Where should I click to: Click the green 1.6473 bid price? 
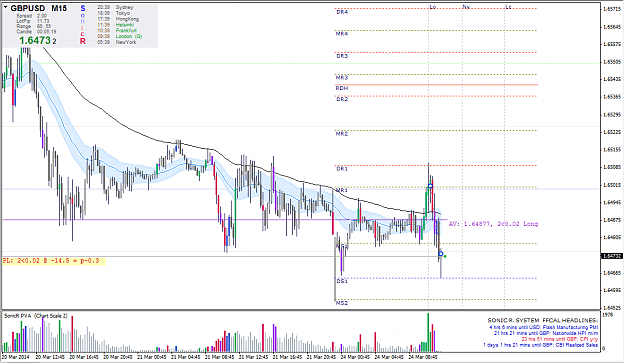tap(35, 41)
